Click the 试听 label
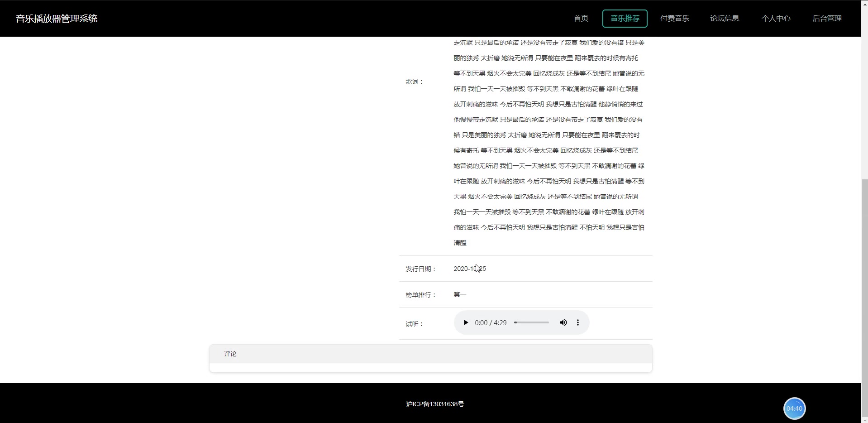 tap(414, 324)
